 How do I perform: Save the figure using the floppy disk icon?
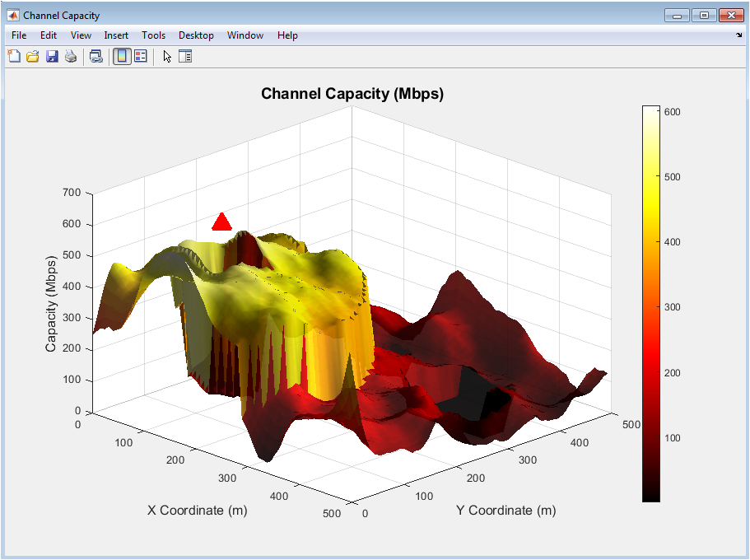(x=52, y=56)
